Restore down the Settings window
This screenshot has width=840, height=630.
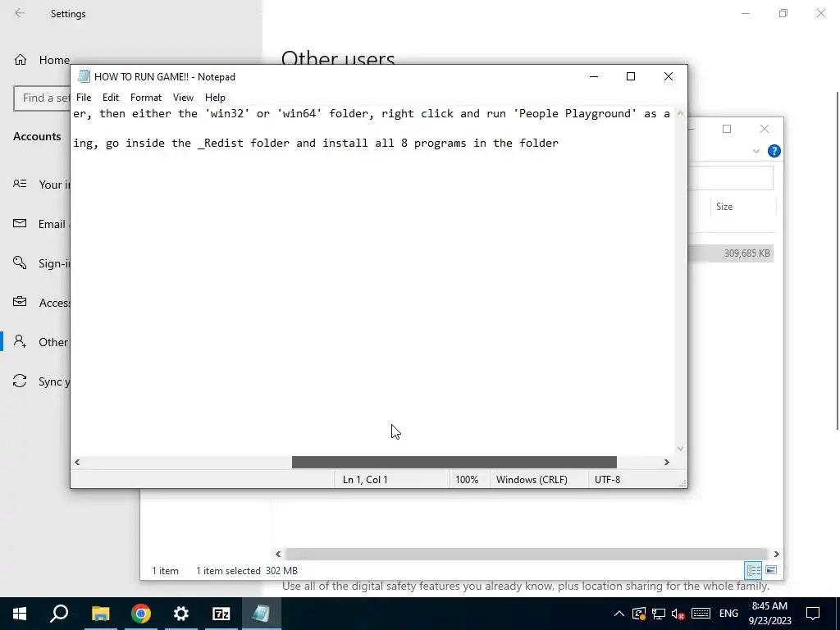[783, 13]
